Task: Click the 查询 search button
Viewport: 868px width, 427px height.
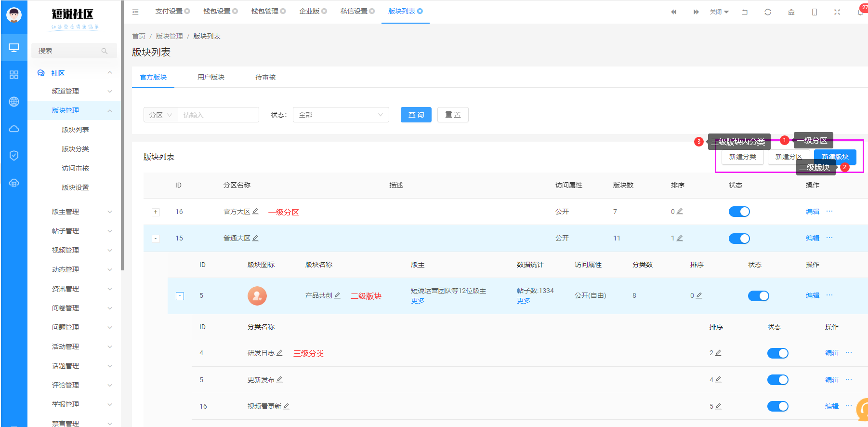Action: [x=416, y=115]
